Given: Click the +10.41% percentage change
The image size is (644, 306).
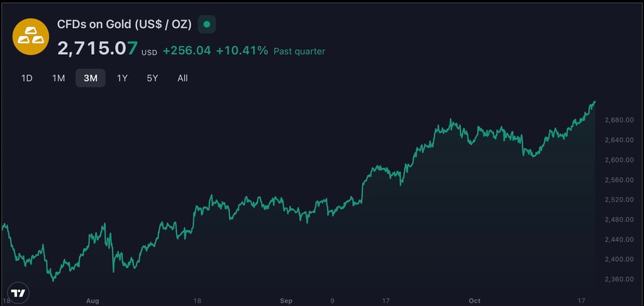Looking at the screenshot, I should [x=241, y=50].
